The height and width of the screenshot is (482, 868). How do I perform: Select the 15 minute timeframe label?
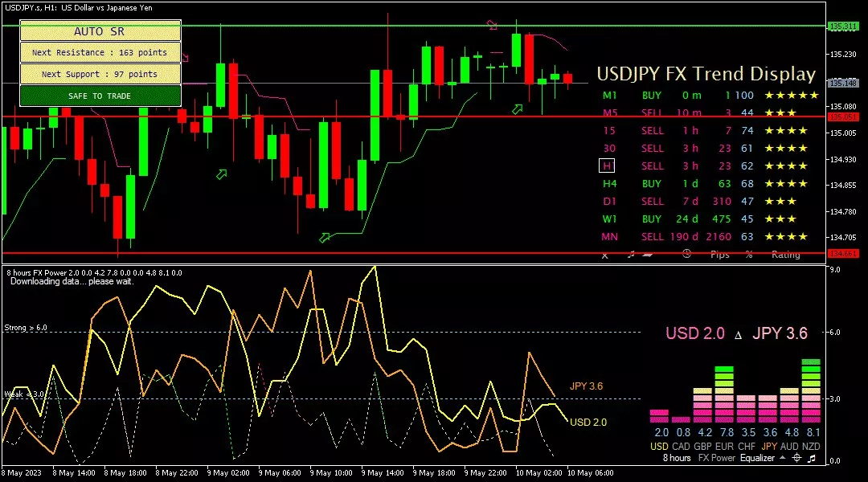(609, 131)
